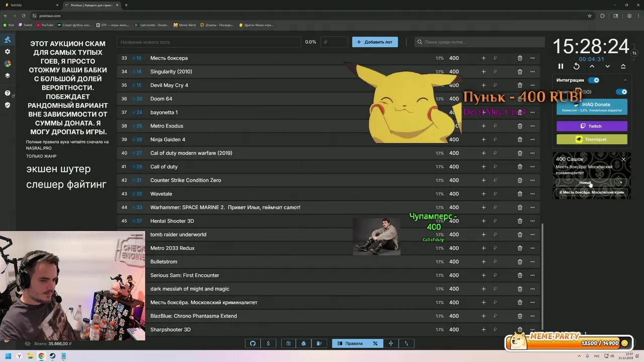The width and height of the screenshot is (644, 362).
Task: Focus the new lot name field
Action: (x=209, y=42)
